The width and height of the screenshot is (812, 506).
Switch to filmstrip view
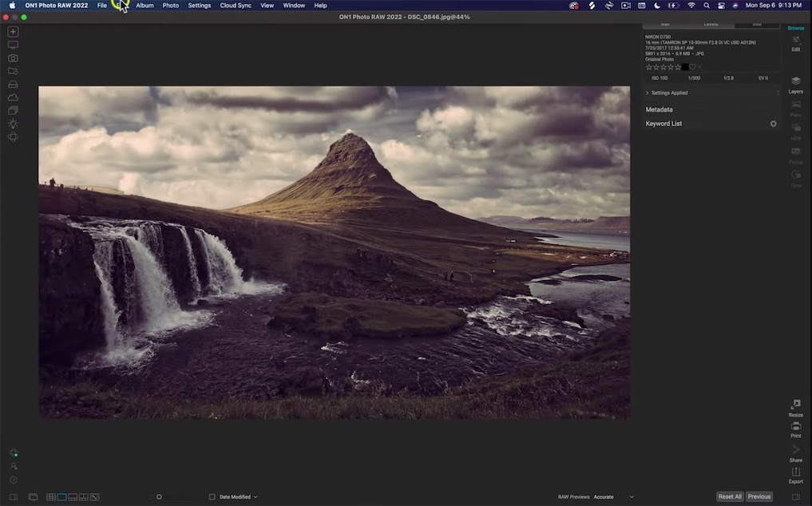coord(73,497)
